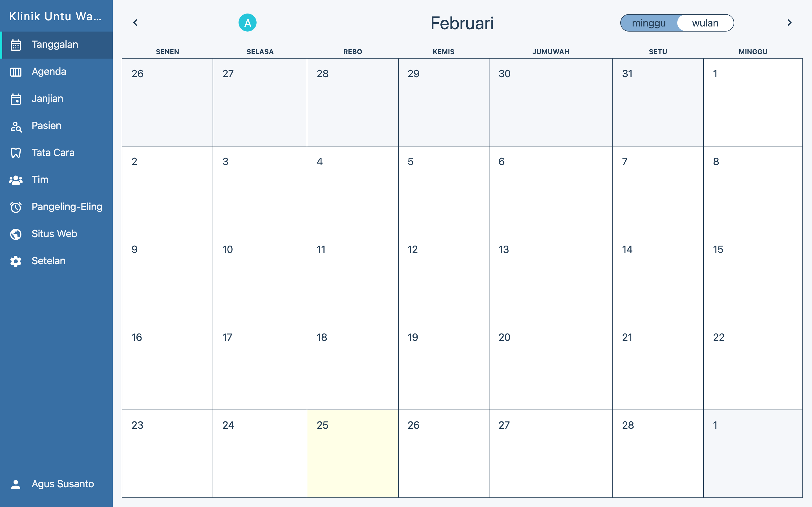Open the Setelan gear icon
The width and height of the screenshot is (812, 507).
16,261
